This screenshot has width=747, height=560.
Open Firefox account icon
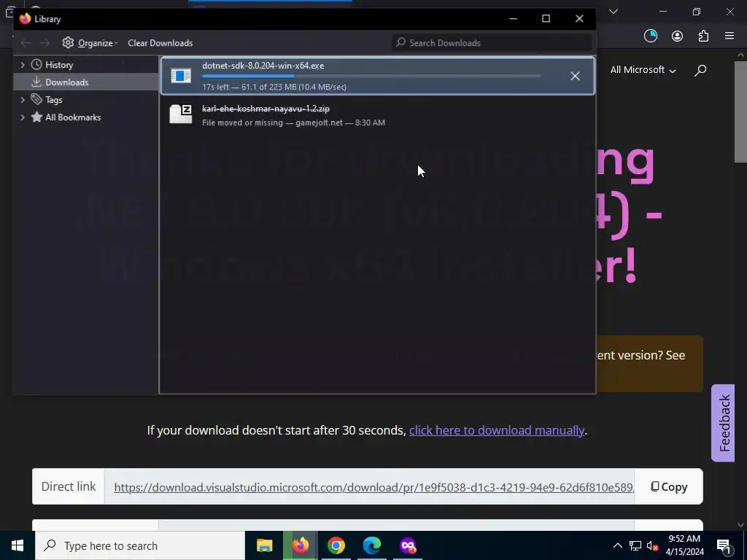point(677,36)
